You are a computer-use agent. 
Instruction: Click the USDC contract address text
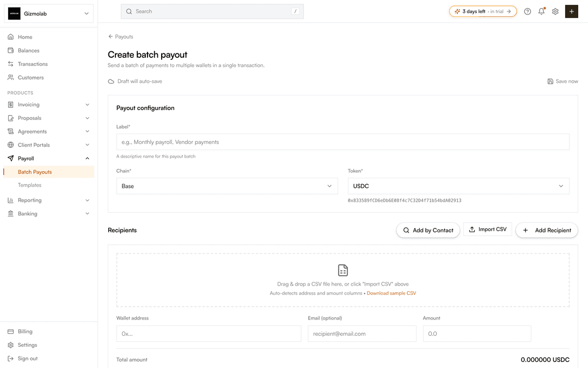coord(405,201)
